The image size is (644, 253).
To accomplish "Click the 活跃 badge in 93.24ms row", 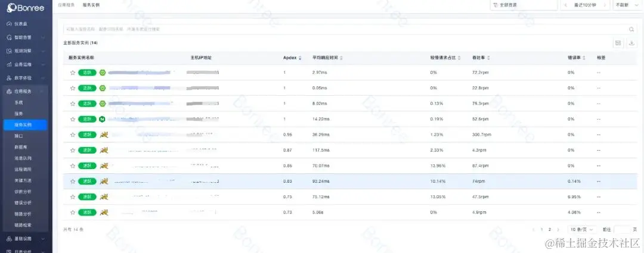I will click(x=87, y=181).
